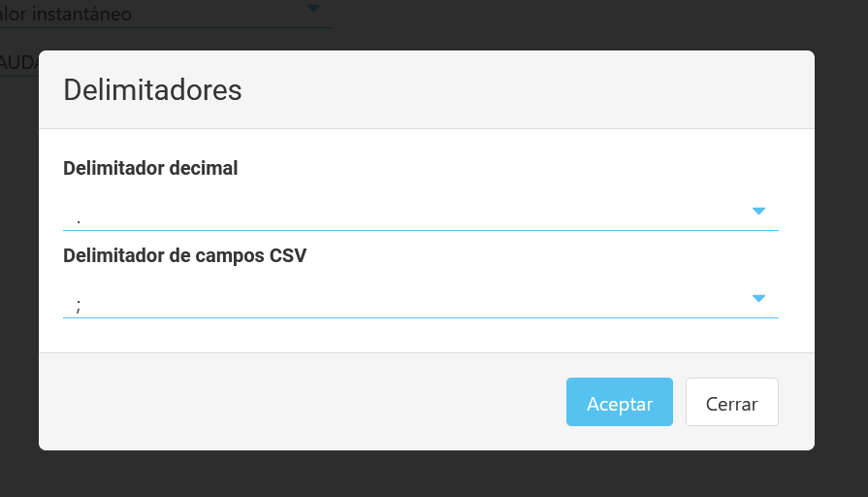Click the dark overlay above the dialog's right side
This screenshot has height=497, width=868.
point(679,24)
